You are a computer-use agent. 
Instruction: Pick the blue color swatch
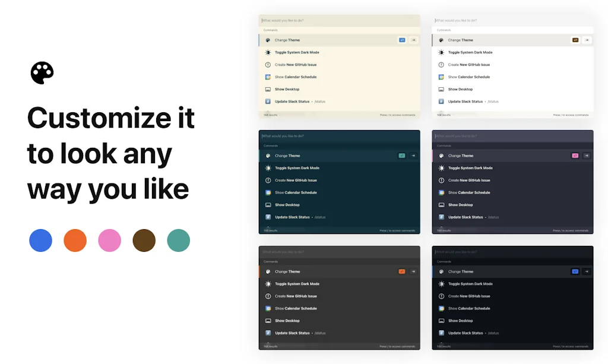click(x=40, y=240)
